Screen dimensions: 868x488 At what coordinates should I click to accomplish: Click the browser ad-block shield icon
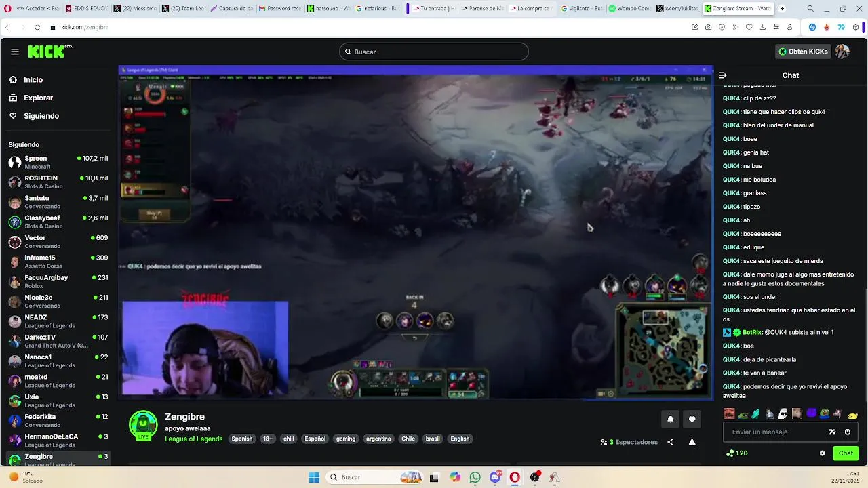[x=722, y=27]
